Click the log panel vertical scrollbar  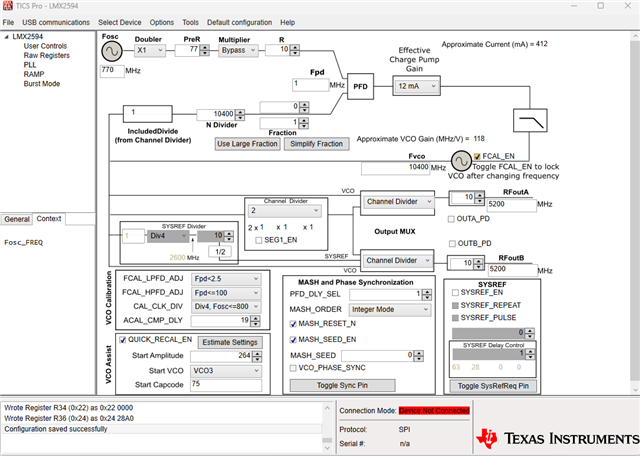(x=327, y=427)
